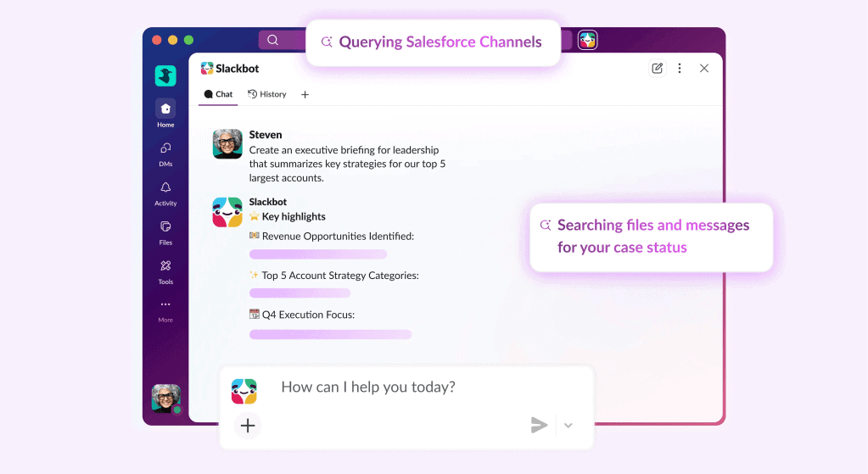Open the Activity bell in sidebar

[x=165, y=193]
